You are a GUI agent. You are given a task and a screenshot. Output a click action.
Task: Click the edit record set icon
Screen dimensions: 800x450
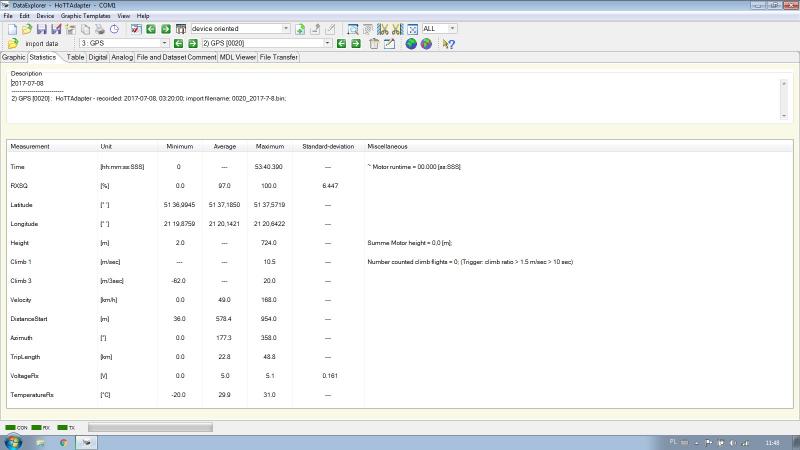(x=389, y=44)
